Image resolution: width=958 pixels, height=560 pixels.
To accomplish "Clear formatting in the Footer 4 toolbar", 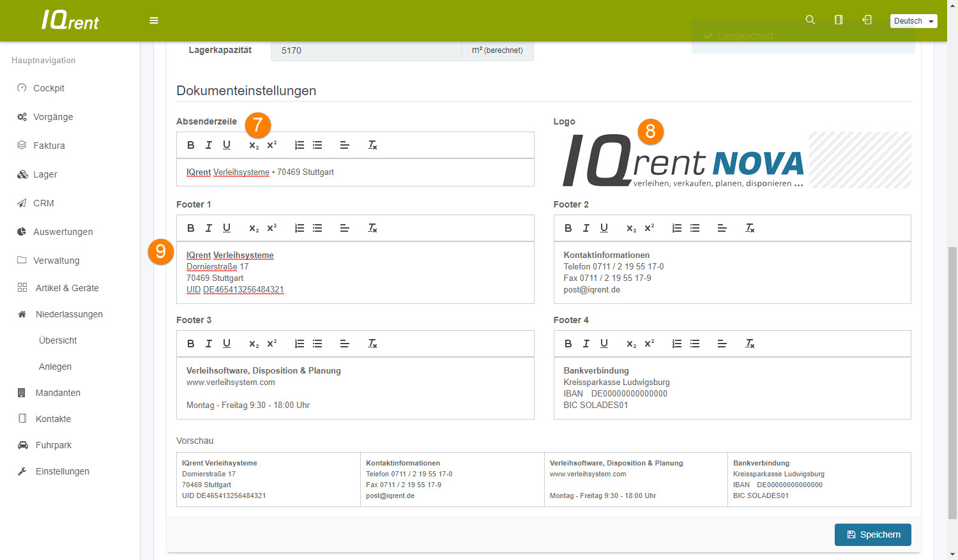I will [750, 344].
